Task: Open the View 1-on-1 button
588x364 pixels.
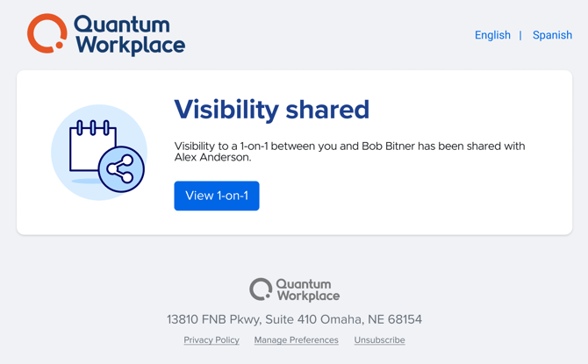Action: pyautogui.click(x=217, y=196)
